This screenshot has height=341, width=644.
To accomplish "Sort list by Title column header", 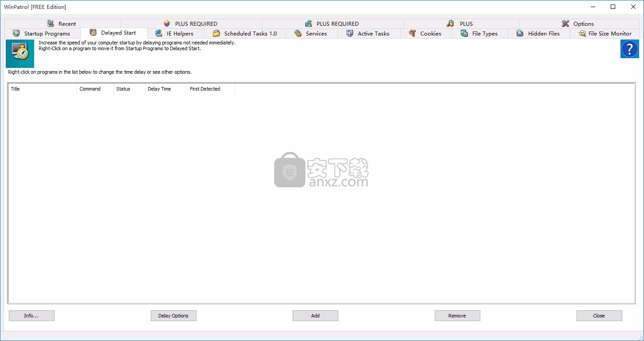I will click(43, 89).
